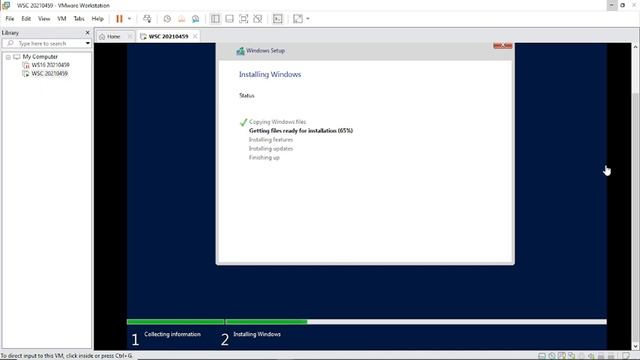Click the message log status bar icon
640x360 pixels.
click(x=626, y=356)
